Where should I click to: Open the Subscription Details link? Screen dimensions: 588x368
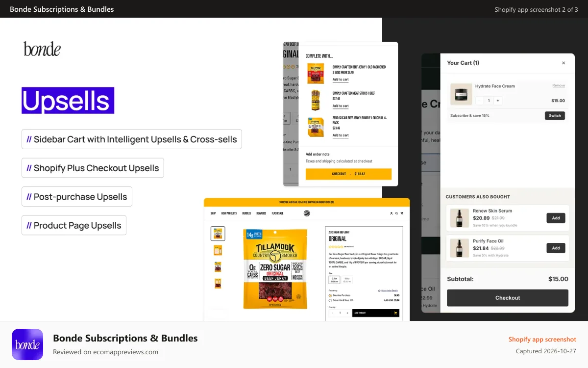(390, 291)
